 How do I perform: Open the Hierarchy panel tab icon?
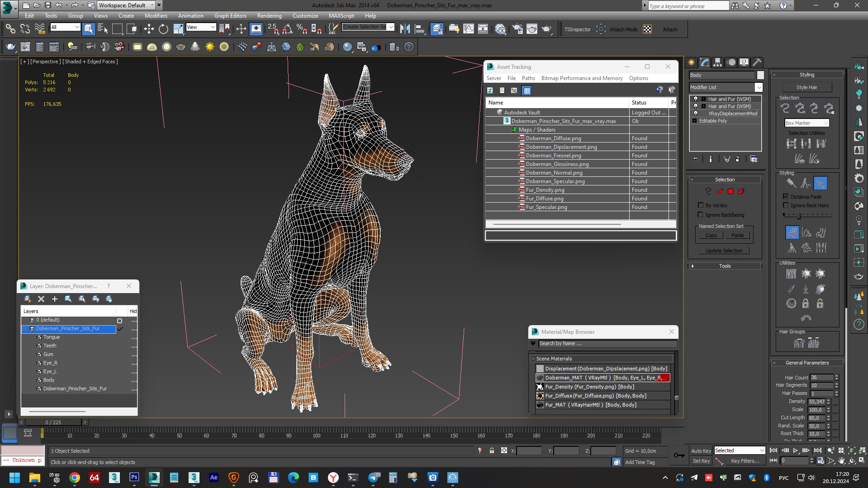pyautogui.click(x=718, y=62)
